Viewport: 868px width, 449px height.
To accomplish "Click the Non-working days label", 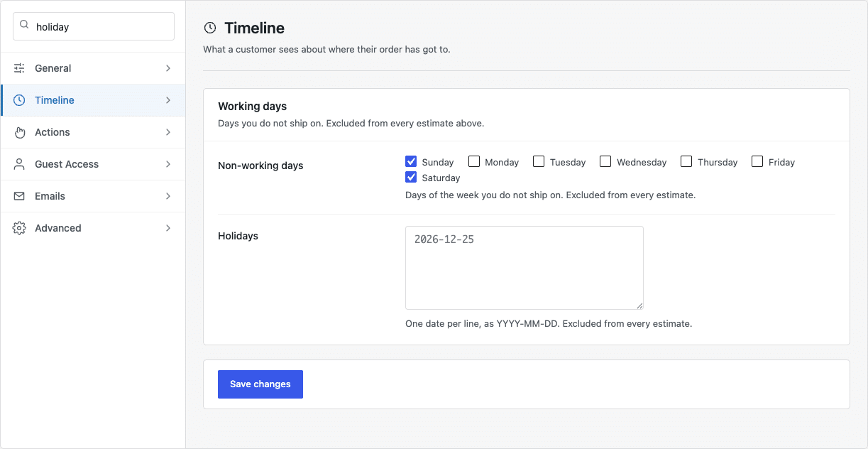I will 260,166.
